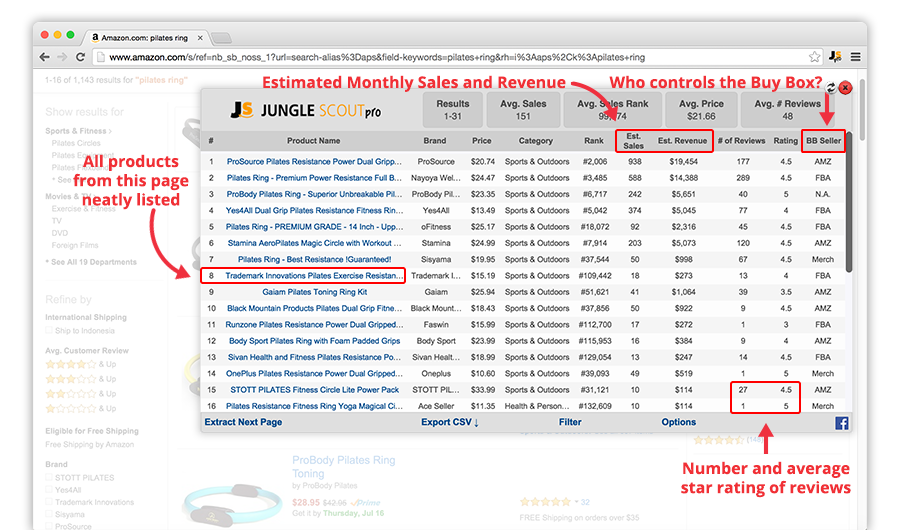Sort by Brand column header
The image size is (900, 530).
435,141
